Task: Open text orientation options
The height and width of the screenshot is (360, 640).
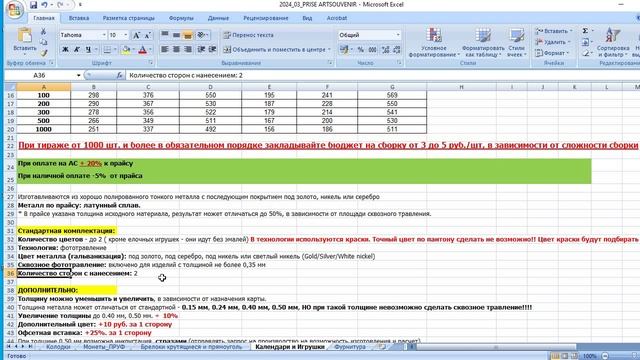Action: [202, 35]
